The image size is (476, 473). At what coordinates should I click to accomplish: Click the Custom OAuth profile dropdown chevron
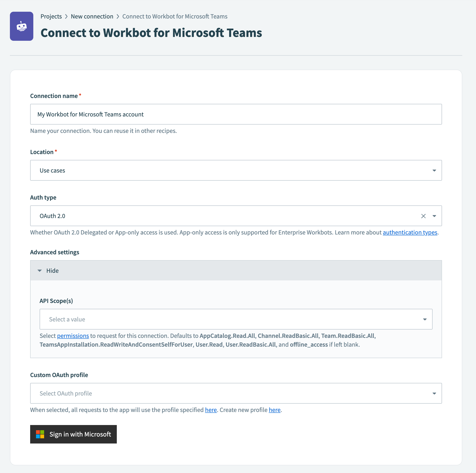[x=435, y=393]
